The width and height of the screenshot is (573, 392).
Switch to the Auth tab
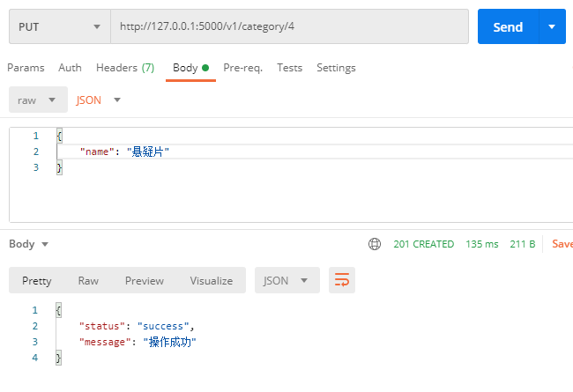pyautogui.click(x=70, y=68)
